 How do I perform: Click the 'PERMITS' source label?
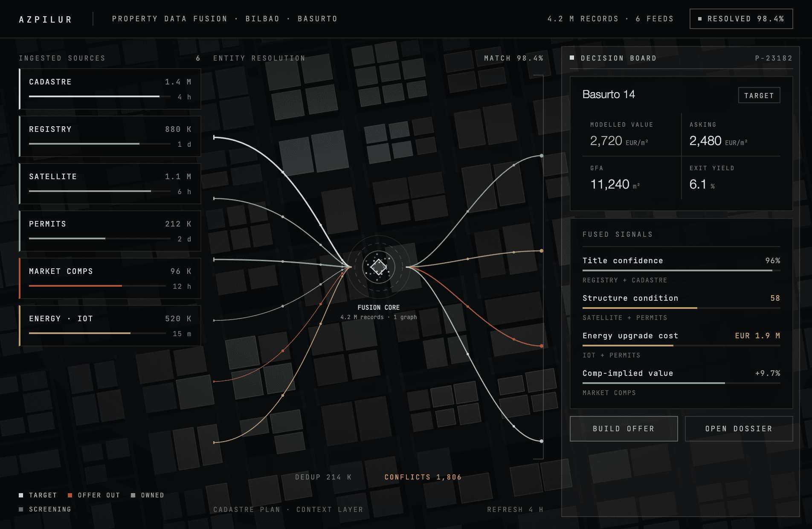pos(48,224)
